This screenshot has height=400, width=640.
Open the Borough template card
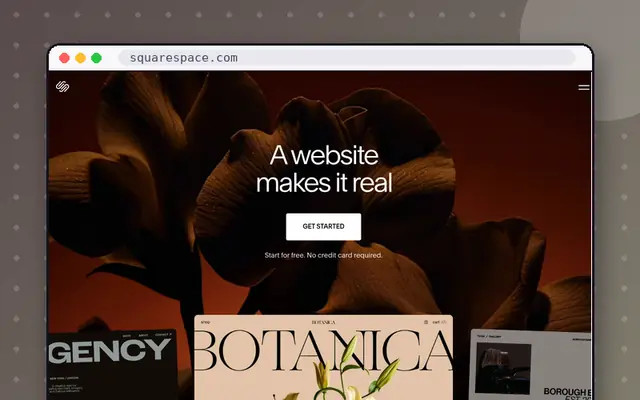pos(531,364)
